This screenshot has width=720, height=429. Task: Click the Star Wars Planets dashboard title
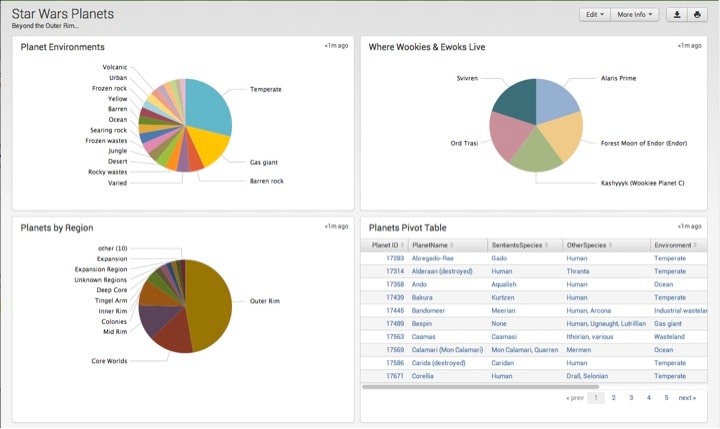[62, 14]
